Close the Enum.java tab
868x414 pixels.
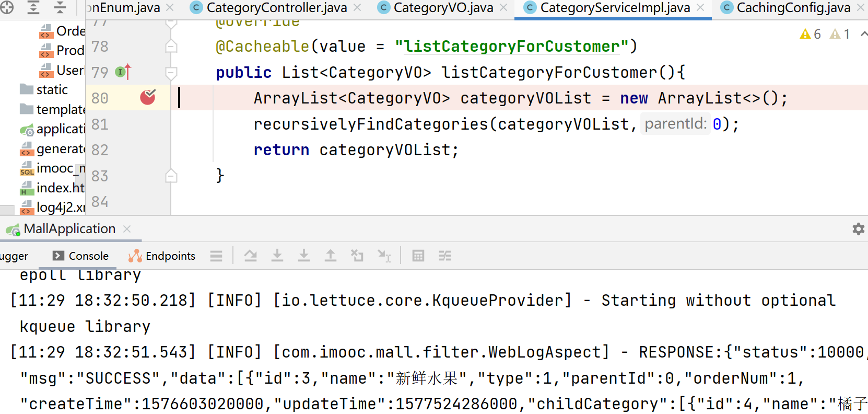170,8
